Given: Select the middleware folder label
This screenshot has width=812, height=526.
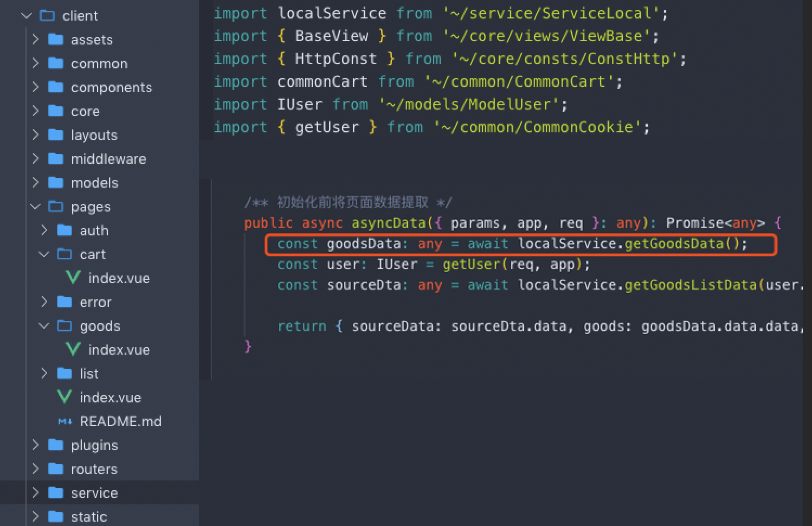Looking at the screenshot, I should tap(108, 159).
